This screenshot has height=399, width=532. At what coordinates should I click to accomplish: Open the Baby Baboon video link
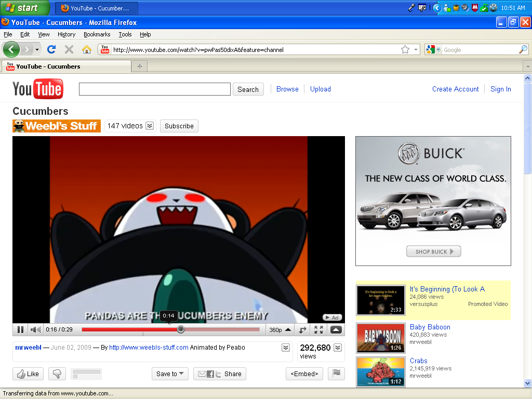pyautogui.click(x=430, y=327)
